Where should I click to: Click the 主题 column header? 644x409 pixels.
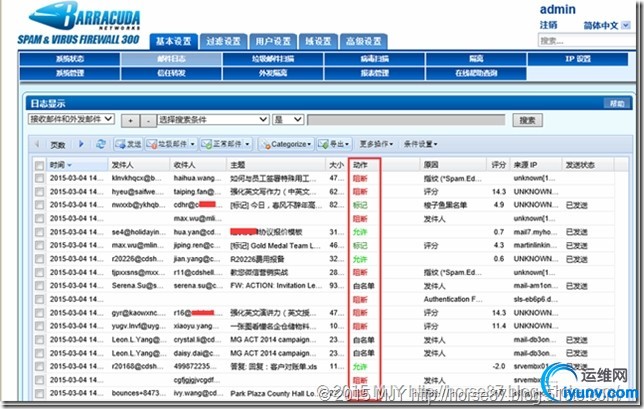point(276,165)
